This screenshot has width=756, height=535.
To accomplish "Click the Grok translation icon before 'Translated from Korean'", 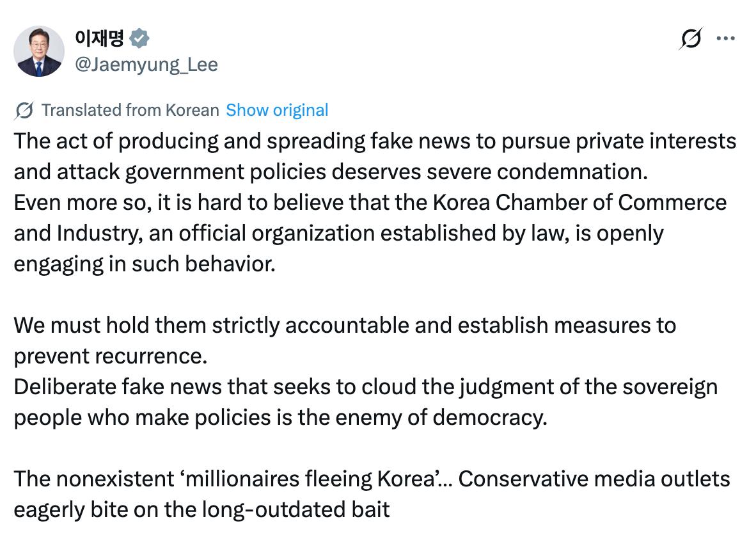I will click(24, 111).
